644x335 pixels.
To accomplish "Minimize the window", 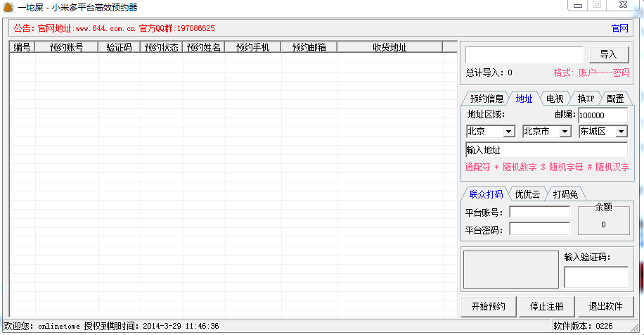I will tap(577, 6).
